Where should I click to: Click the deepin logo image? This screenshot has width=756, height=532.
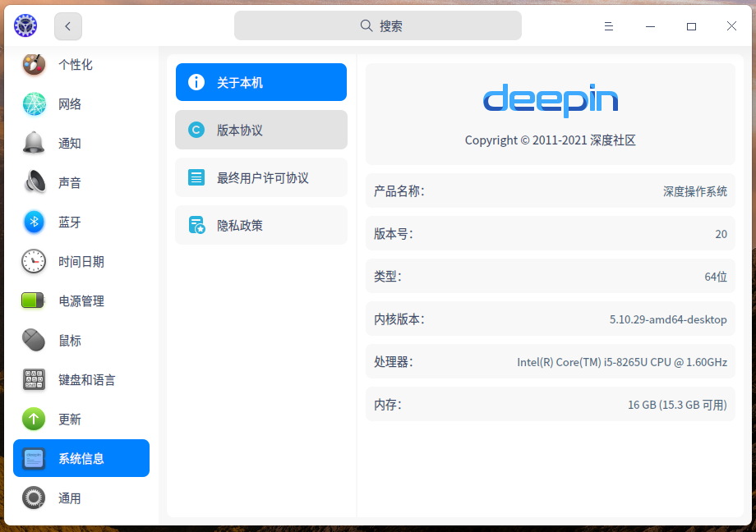coord(550,100)
